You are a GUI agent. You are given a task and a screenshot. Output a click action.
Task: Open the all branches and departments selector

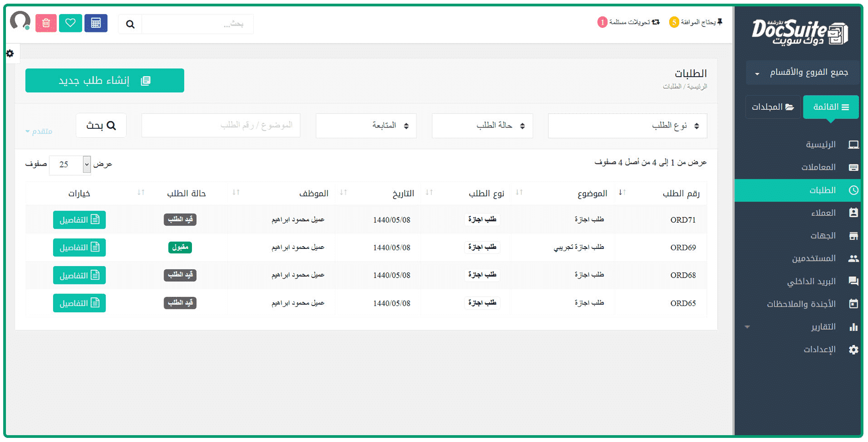tap(803, 73)
